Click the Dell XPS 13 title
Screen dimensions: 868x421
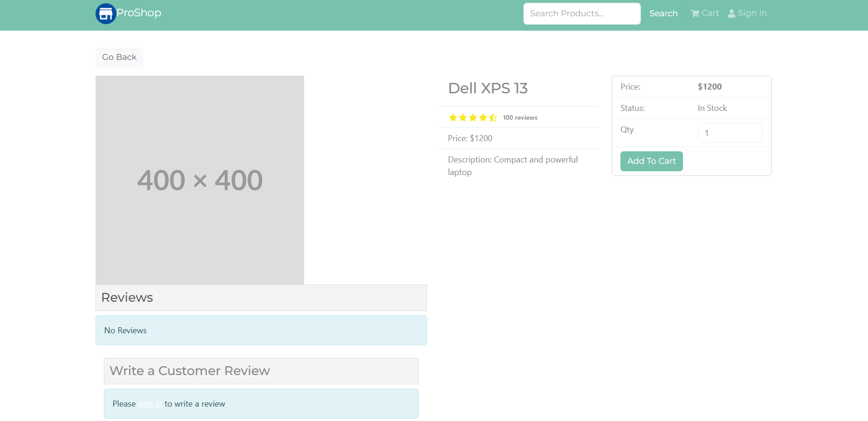point(488,88)
